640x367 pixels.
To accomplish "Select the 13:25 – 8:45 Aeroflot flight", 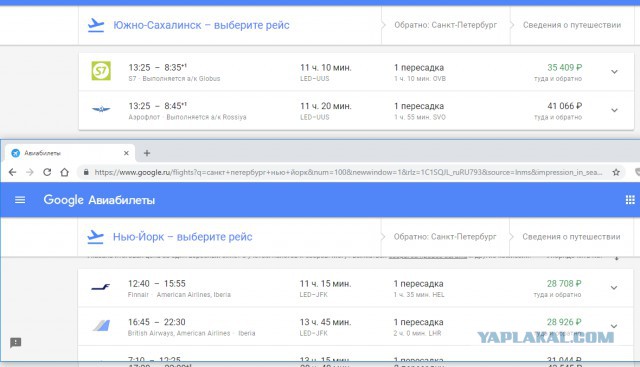I will tap(356, 110).
